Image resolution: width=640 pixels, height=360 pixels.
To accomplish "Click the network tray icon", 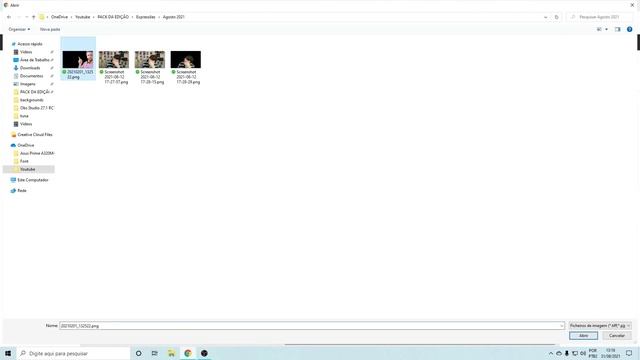I will point(575,353).
